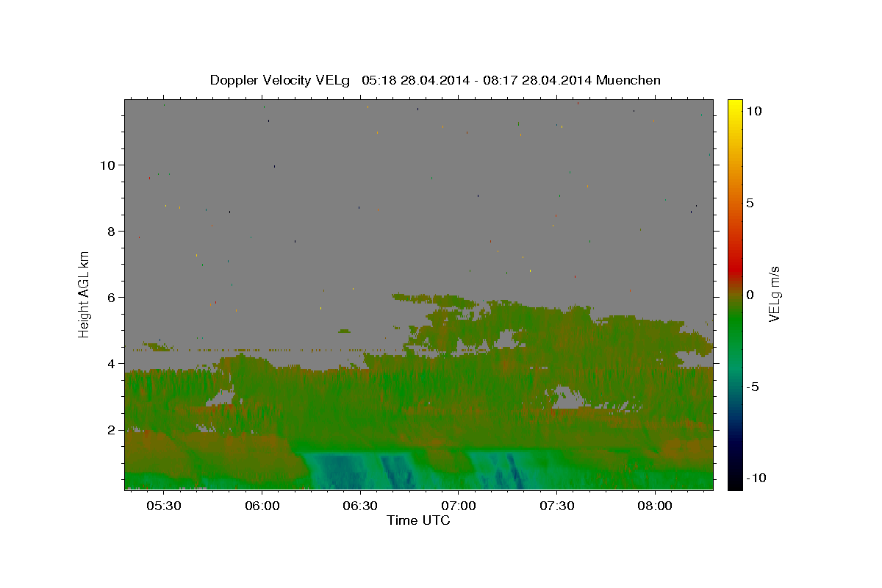The height and width of the screenshot is (588, 882).
Task: Click the 06:00 time tick label
Action: click(262, 506)
